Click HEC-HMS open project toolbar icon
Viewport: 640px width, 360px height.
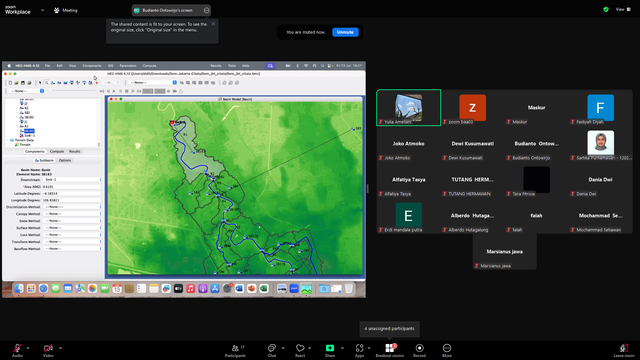(16, 83)
